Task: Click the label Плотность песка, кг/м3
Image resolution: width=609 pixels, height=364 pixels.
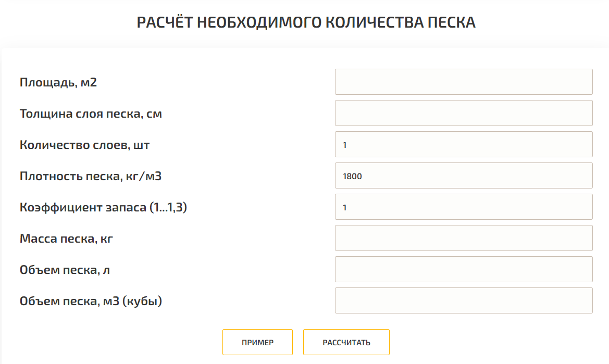Action: [x=91, y=176]
